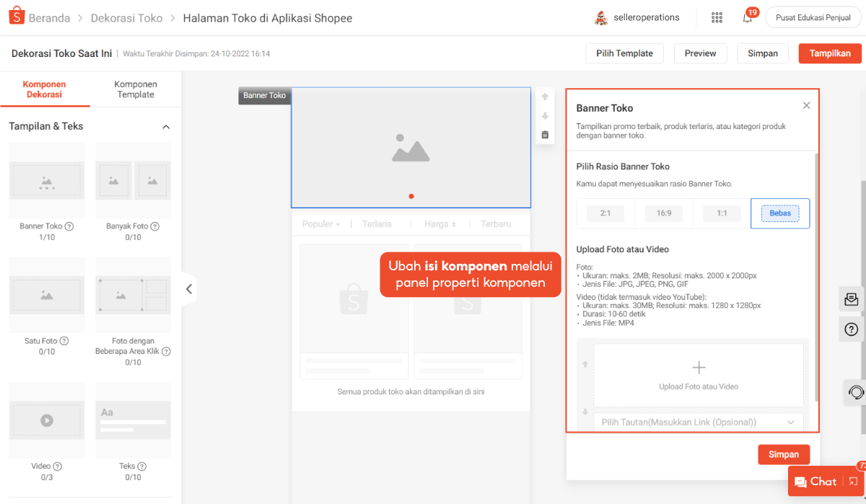Select the Komponen Dekorasi tab

click(45, 89)
